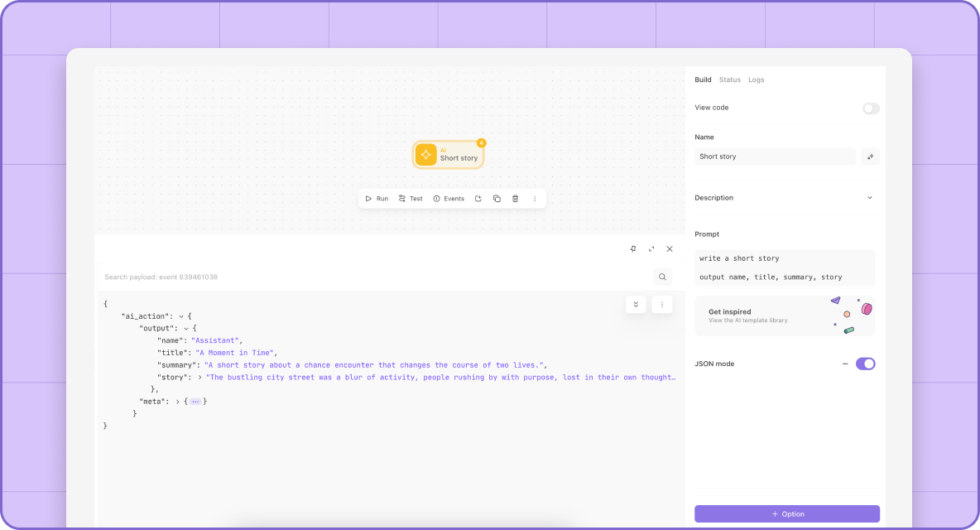This screenshot has height=530, width=980.
Task: Open the JSON viewer three-dot options
Action: click(x=662, y=305)
